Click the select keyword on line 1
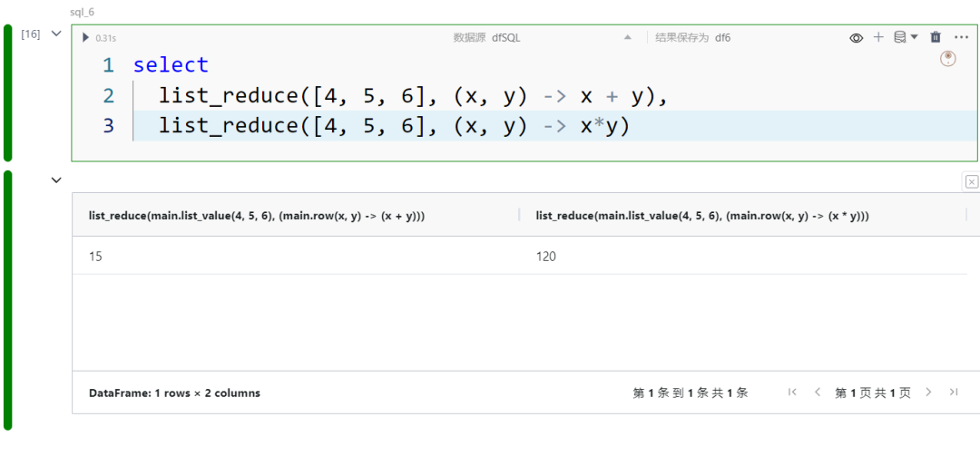This screenshot has width=980, height=456. (171, 65)
